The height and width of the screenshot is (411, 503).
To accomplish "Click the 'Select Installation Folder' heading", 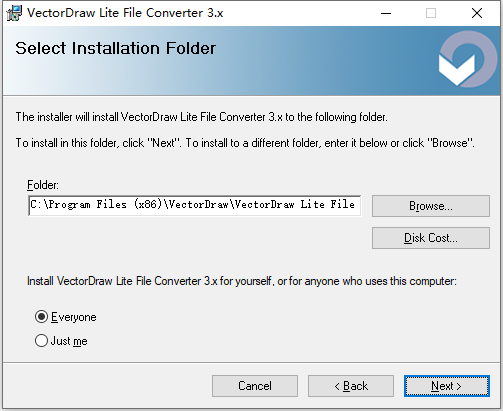I will (116, 48).
